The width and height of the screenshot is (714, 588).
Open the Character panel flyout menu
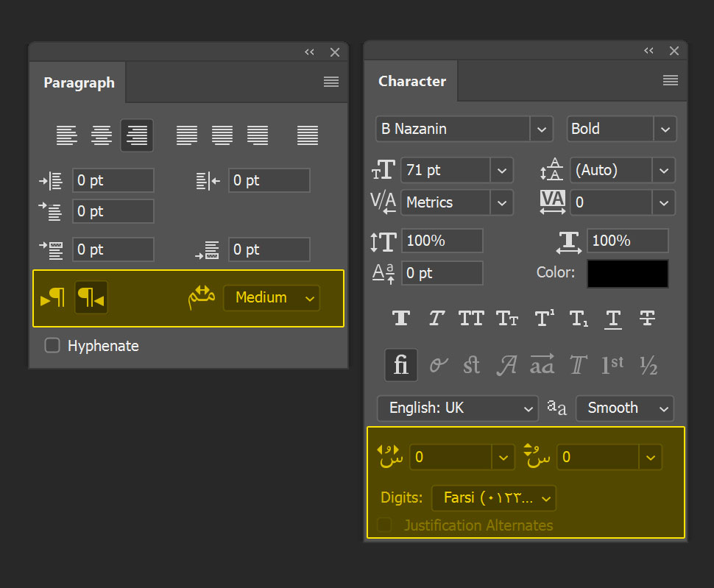[670, 81]
